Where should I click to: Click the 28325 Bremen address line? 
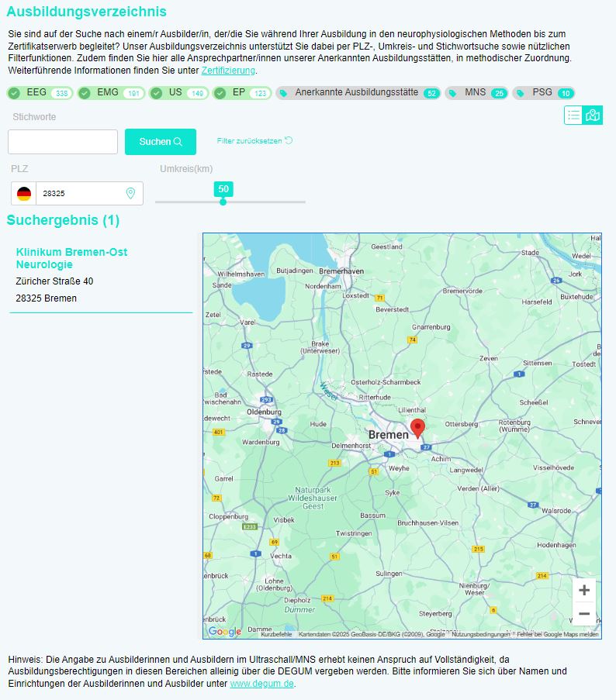tap(46, 298)
